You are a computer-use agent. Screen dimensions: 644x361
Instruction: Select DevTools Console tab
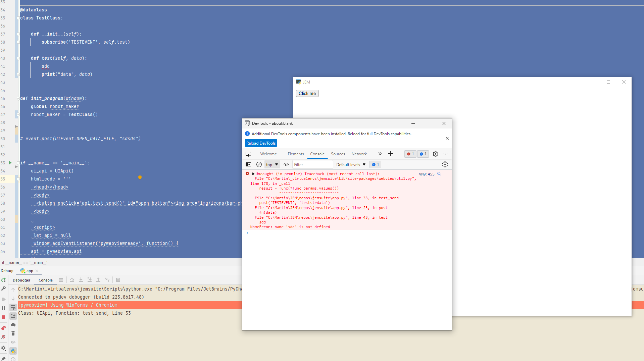(x=317, y=154)
